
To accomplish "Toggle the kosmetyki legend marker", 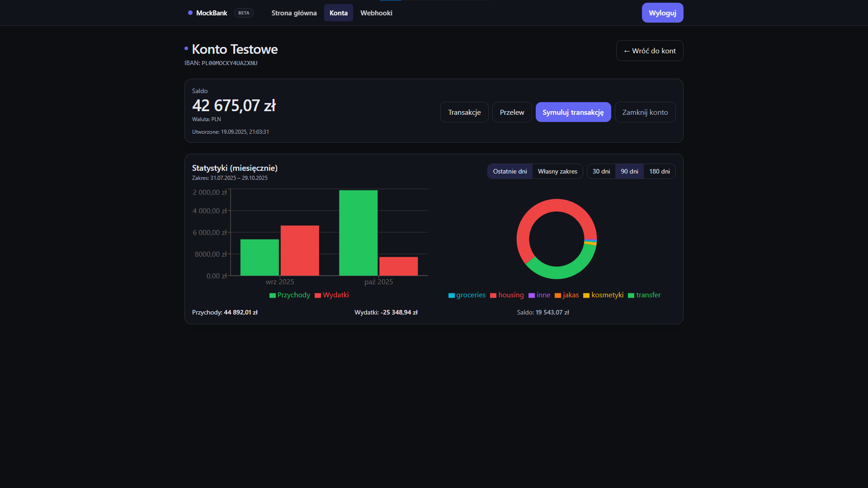I will coord(586,296).
